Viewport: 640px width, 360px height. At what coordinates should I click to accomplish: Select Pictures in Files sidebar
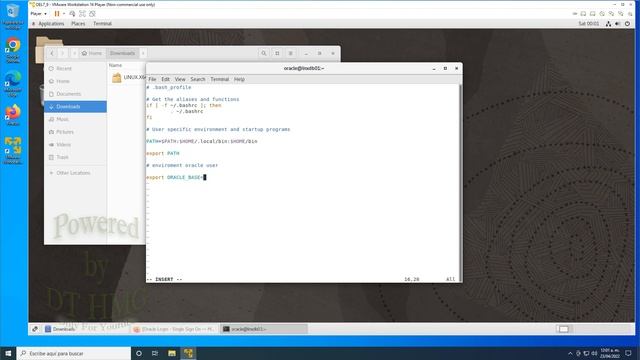(x=76, y=132)
